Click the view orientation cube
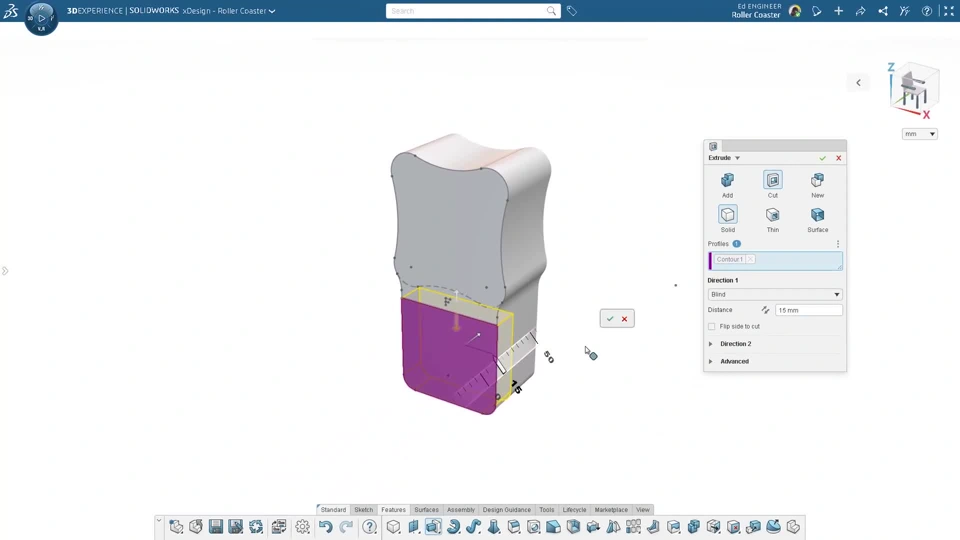The width and height of the screenshot is (960, 540). pos(913,89)
